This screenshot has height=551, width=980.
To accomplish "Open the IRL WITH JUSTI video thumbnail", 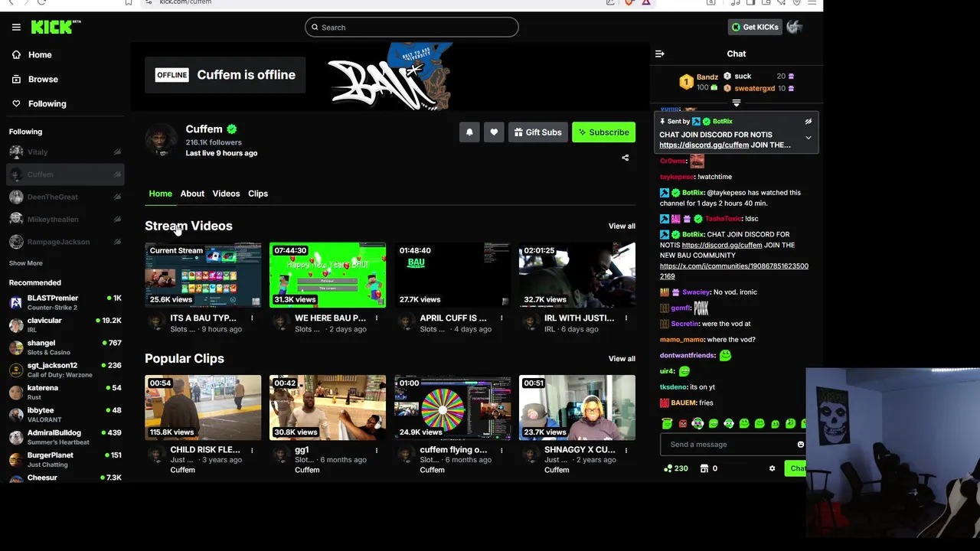I will [577, 275].
